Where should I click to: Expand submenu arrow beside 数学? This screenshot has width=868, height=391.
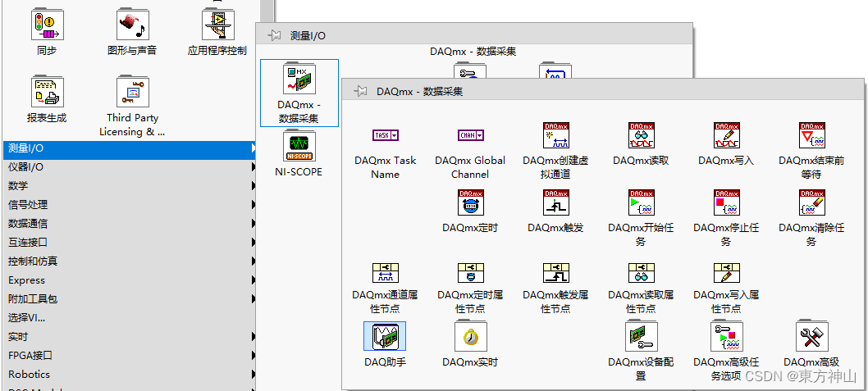(254, 186)
